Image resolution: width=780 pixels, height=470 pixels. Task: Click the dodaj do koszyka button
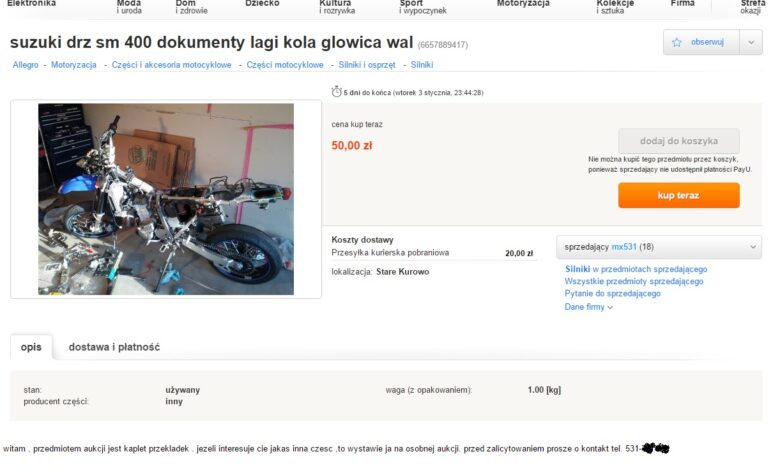click(679, 141)
